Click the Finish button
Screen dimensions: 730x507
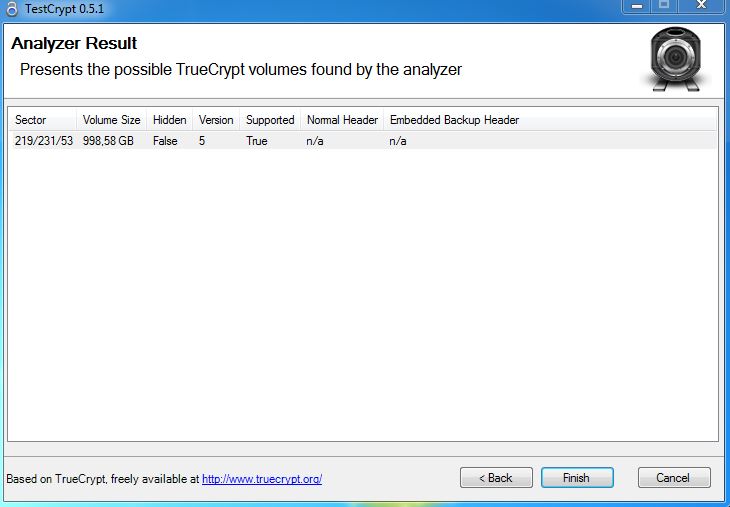pos(577,478)
